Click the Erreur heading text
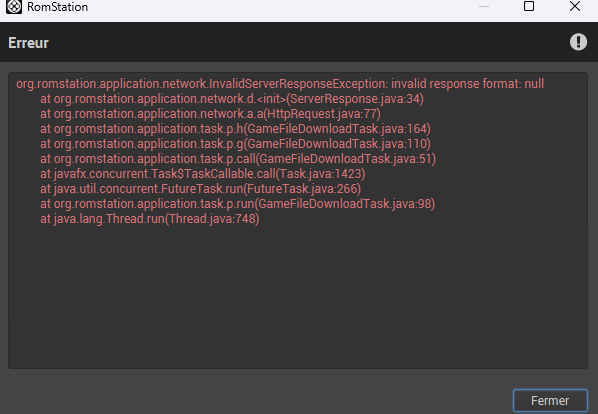The width and height of the screenshot is (598, 414). tap(29, 43)
